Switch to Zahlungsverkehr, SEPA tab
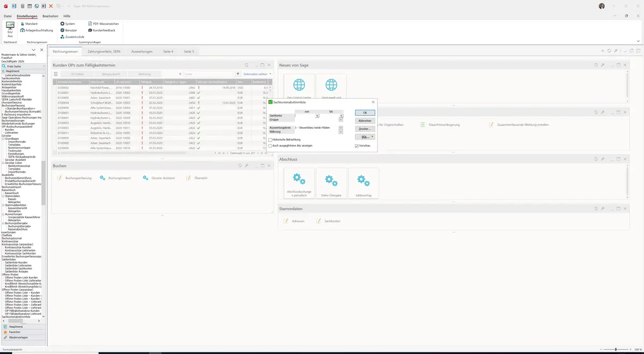Viewport: 644px width, 354px height. point(104,51)
